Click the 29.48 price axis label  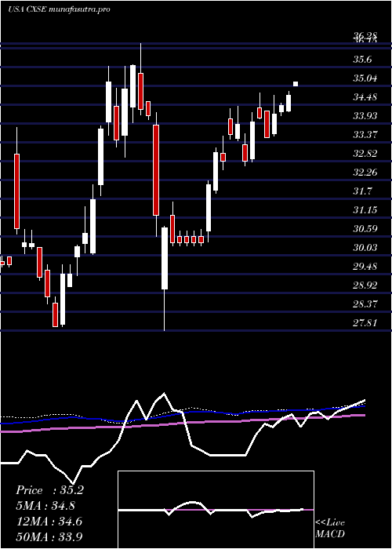click(x=365, y=267)
